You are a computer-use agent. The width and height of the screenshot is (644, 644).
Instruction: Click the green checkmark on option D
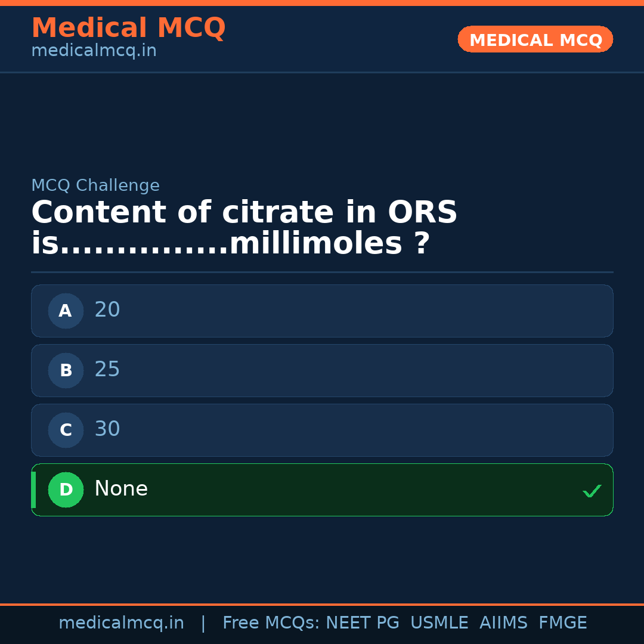pyautogui.click(x=592, y=491)
